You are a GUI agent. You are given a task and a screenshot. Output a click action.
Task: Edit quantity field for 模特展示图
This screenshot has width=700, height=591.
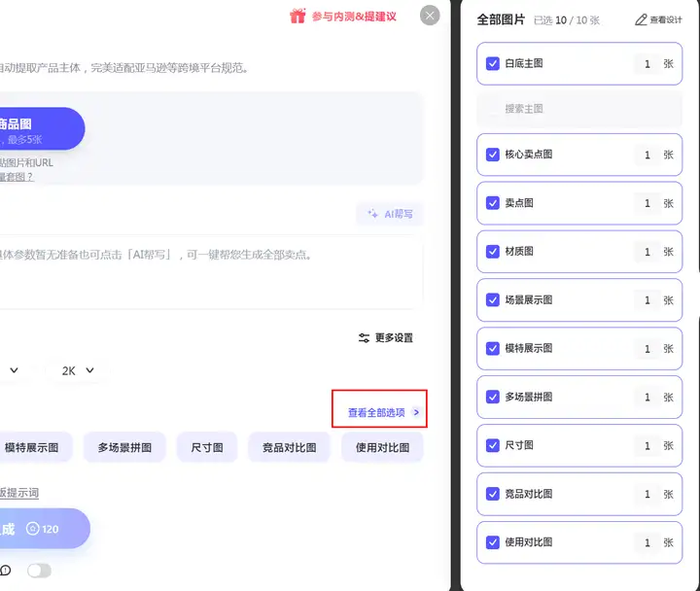click(647, 349)
